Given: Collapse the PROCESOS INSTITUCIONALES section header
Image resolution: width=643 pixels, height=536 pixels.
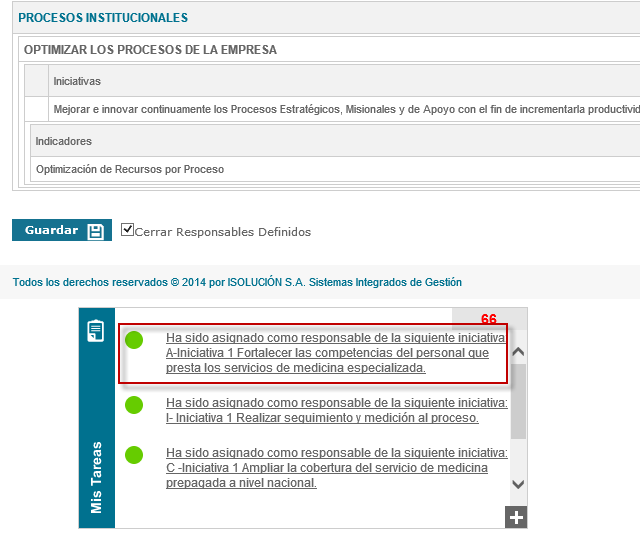Looking at the screenshot, I should pos(103,18).
